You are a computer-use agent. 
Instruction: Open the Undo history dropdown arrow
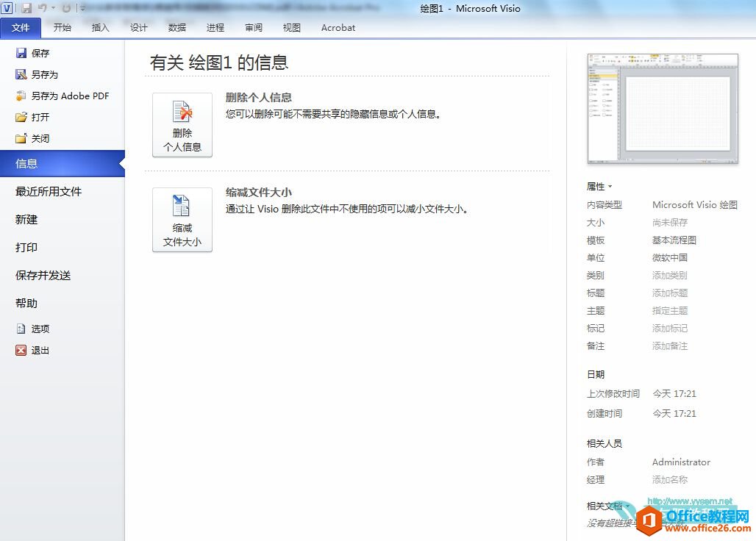pyautogui.click(x=53, y=9)
